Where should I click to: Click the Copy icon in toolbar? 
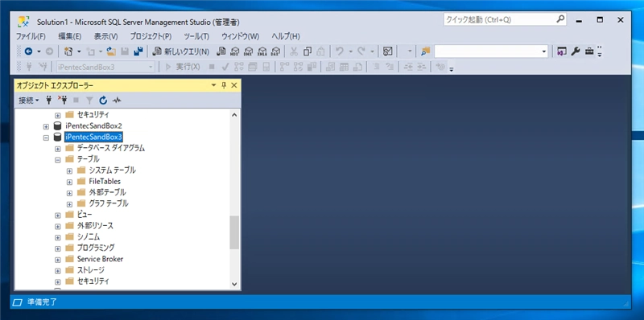pos(308,51)
